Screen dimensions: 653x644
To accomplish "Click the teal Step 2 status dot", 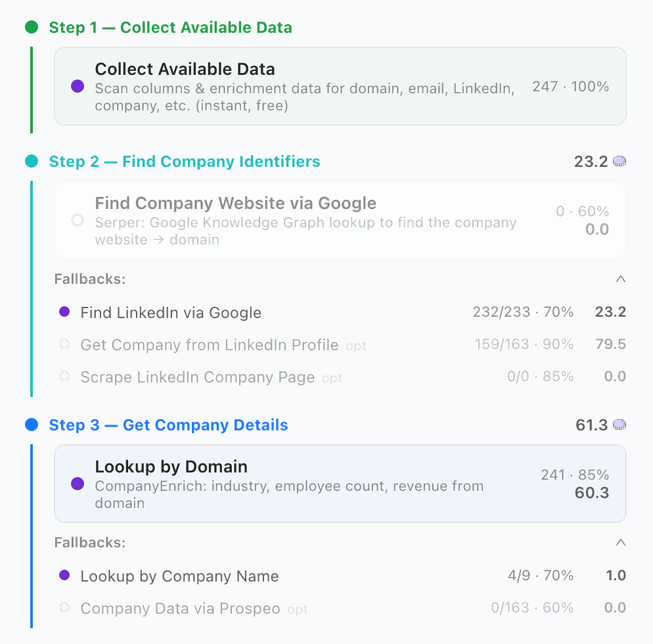I will [x=32, y=162].
